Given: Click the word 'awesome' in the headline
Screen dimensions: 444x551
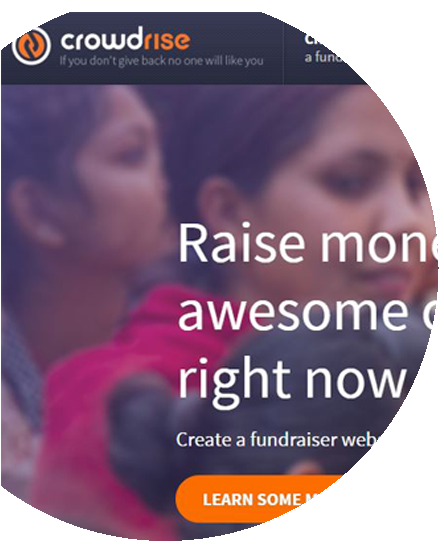Looking at the screenshot, I should 291,312.
